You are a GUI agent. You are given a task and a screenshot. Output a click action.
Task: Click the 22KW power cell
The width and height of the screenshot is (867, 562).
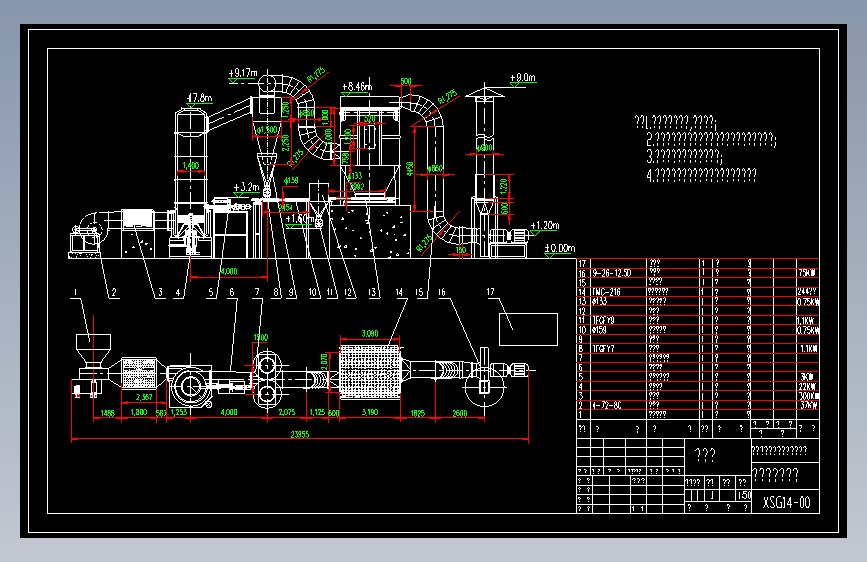[808, 387]
